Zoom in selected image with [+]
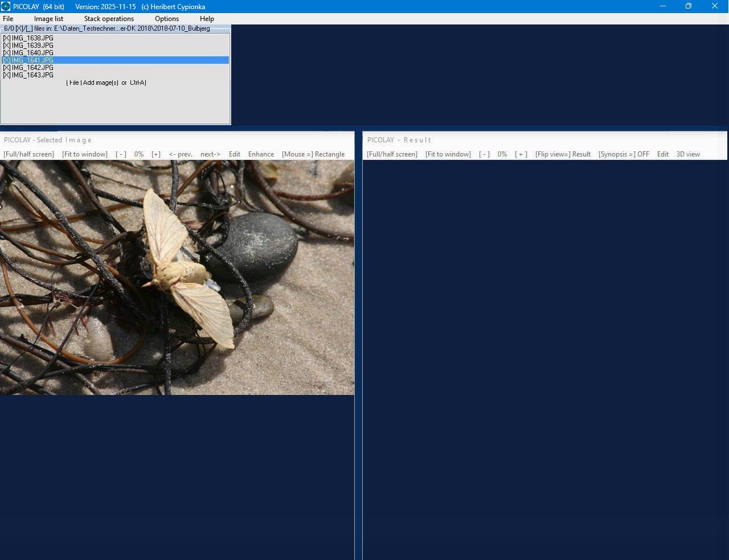Viewport: 729px width, 560px height. click(x=155, y=154)
